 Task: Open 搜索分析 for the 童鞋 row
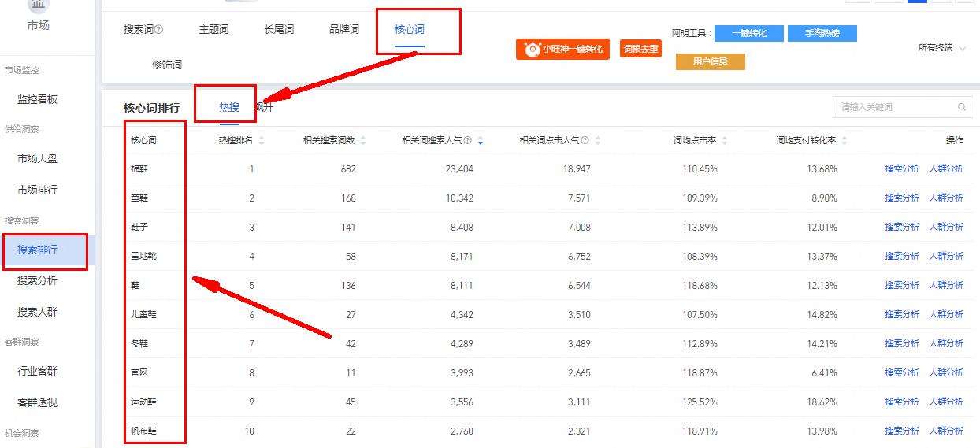click(901, 198)
